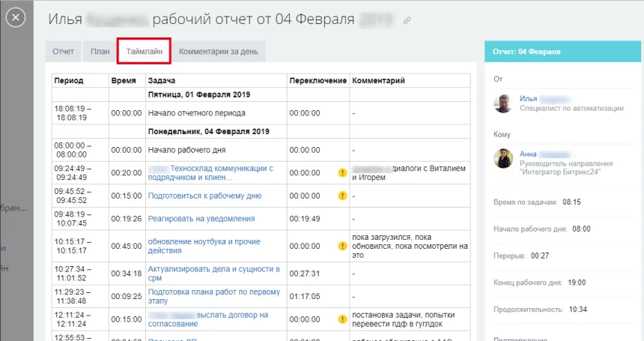644x341 pixels.
Task: Click Илья's avatar photo in the sidebar
Action: (x=503, y=103)
